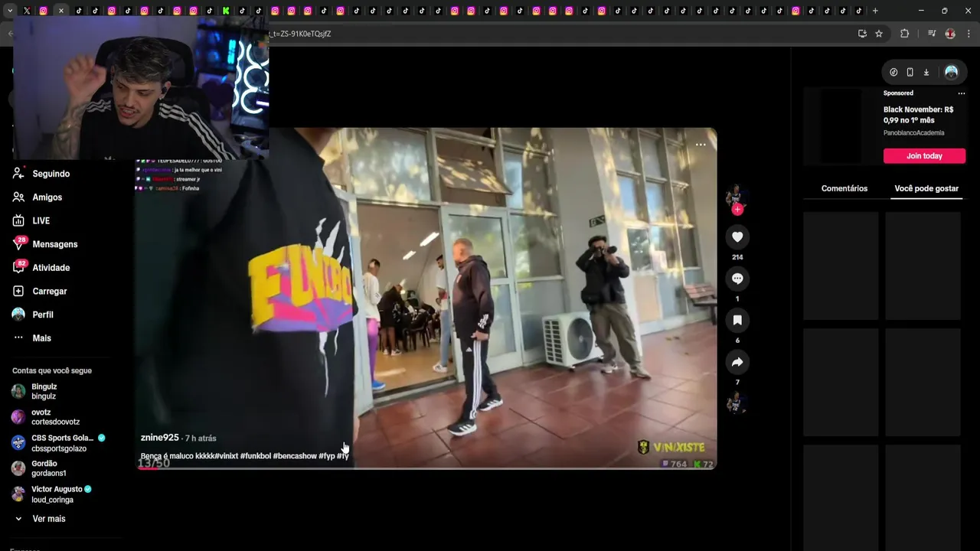Click the TikTok desktop download icon

coord(926,72)
